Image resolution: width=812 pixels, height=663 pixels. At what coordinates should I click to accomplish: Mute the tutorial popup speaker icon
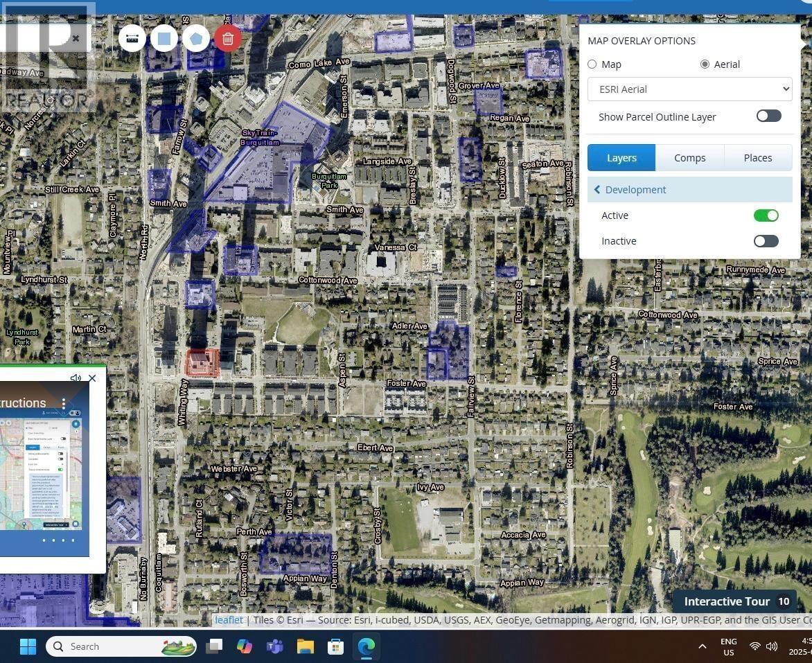tap(76, 378)
